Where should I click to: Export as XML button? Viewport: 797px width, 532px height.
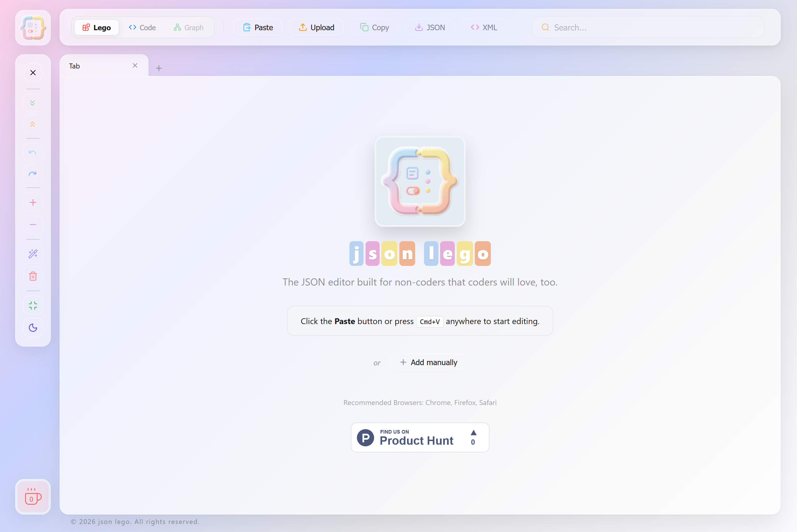point(484,27)
